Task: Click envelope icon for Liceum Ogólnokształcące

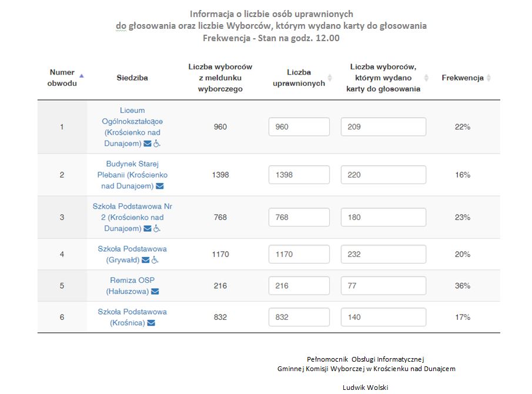Action: [148, 143]
